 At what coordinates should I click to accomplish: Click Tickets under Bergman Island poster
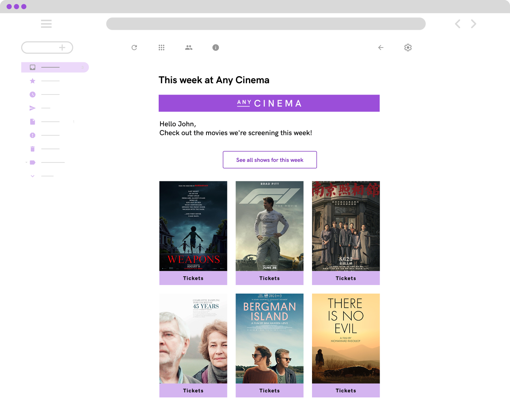[x=270, y=391]
